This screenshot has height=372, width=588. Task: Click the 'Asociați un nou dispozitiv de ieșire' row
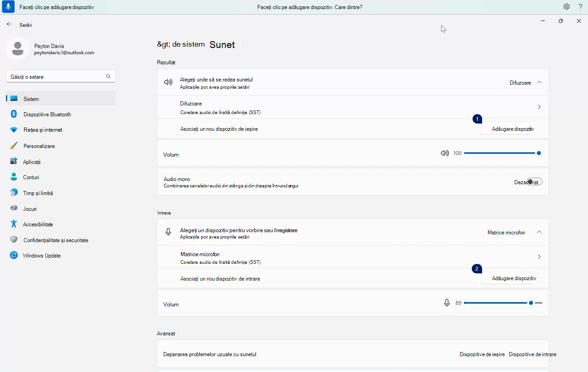click(x=353, y=129)
